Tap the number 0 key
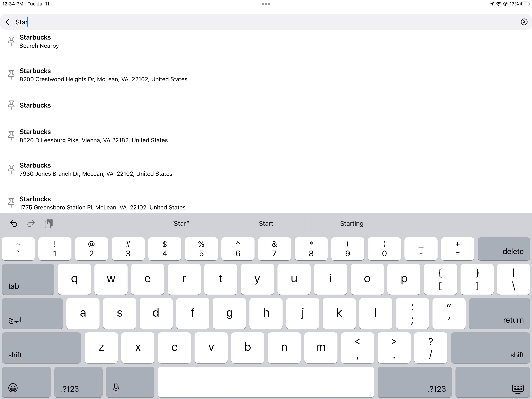Screen dimensions: 532x399 coord(384,249)
